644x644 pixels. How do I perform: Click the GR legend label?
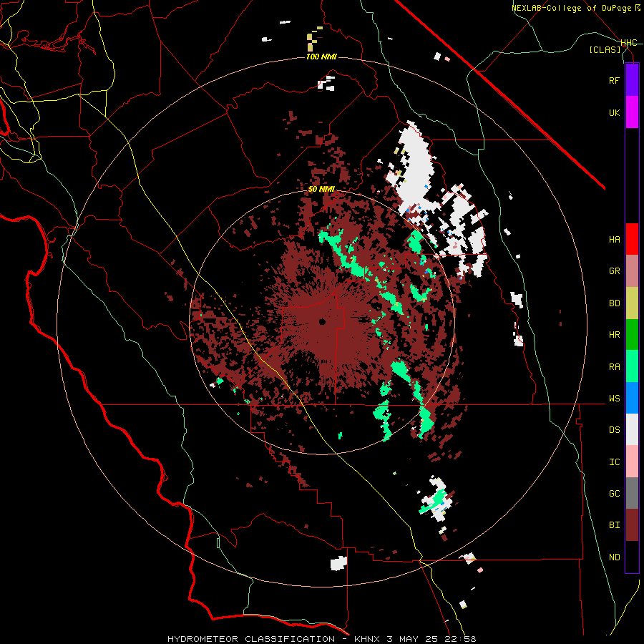tap(614, 271)
